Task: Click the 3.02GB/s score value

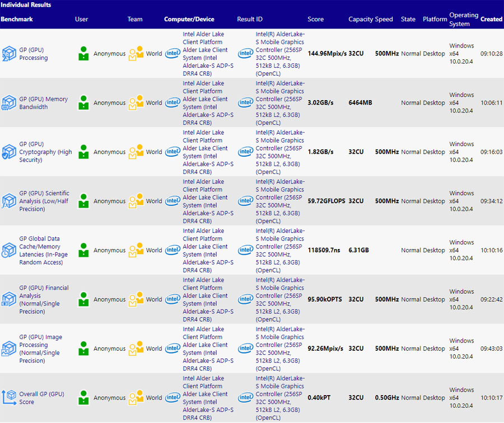Action: pyautogui.click(x=320, y=103)
